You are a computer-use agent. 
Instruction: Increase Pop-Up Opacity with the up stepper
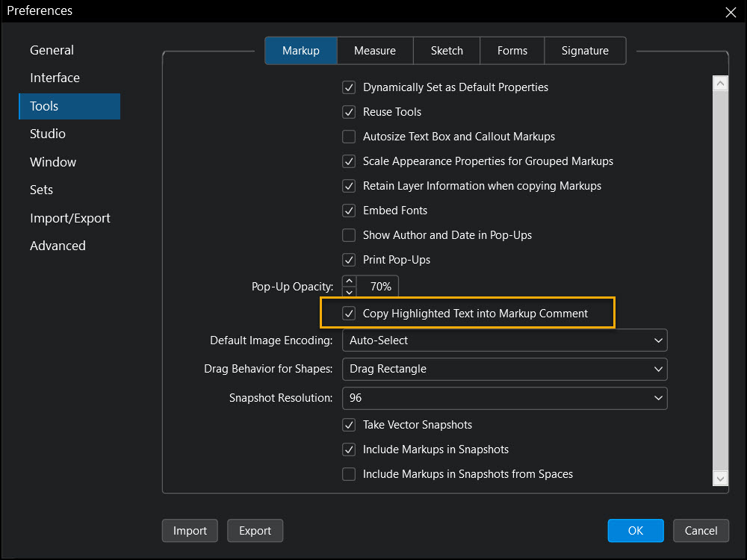click(349, 281)
